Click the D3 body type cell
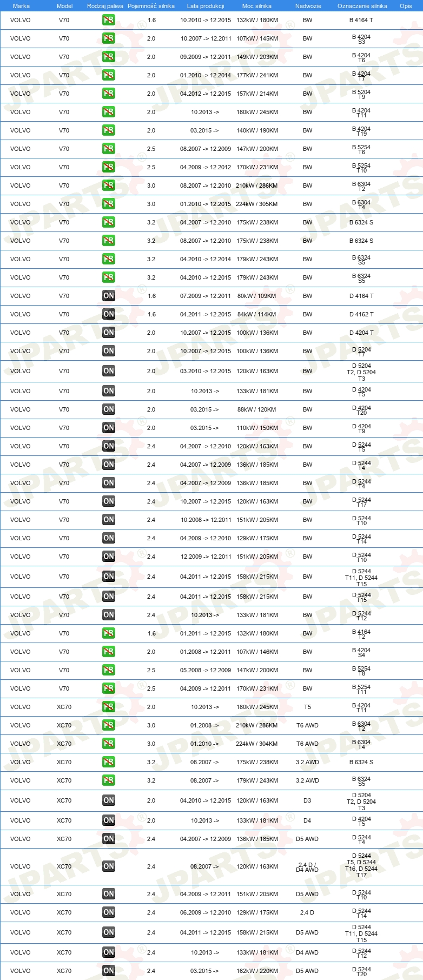The image size is (423, 980). 307,800
